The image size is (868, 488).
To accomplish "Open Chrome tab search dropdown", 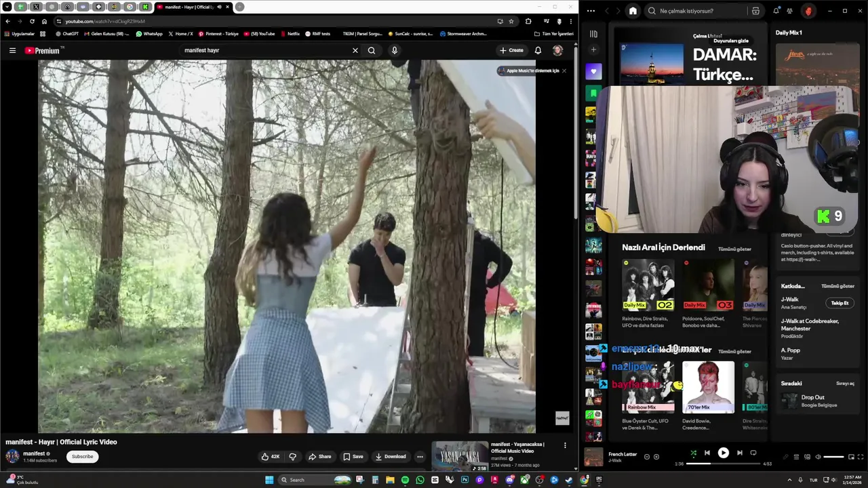I will pyautogui.click(x=7, y=7).
